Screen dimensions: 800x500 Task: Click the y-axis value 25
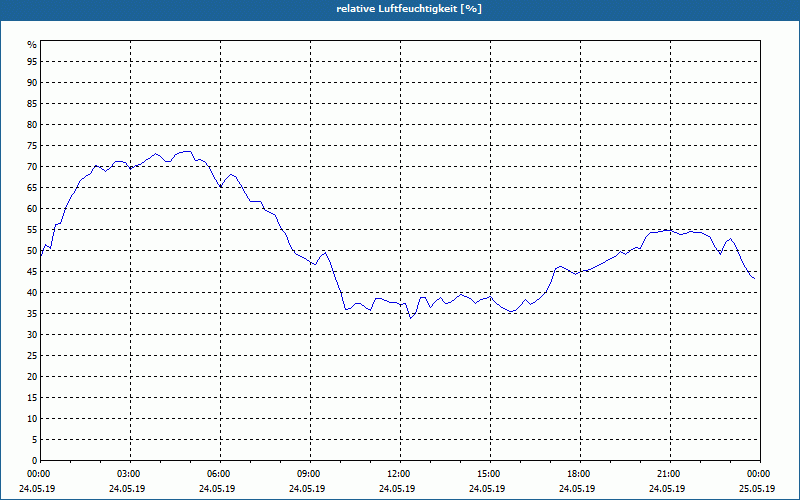tap(32, 356)
